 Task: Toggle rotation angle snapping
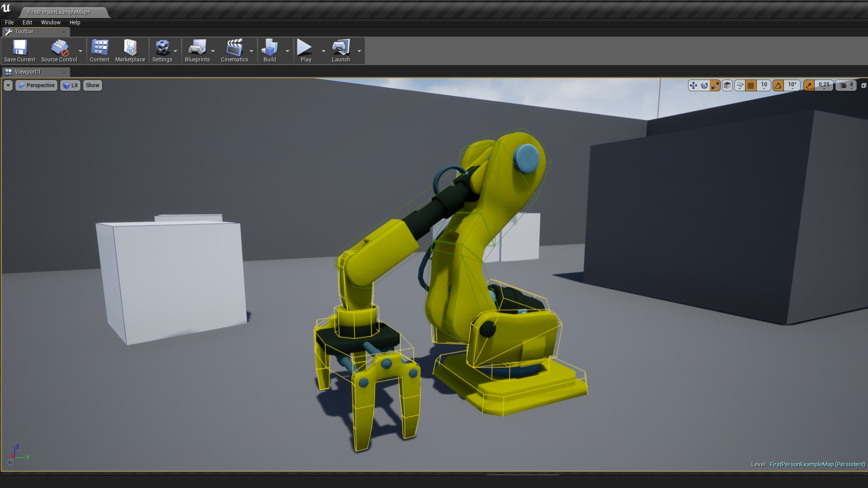[778, 85]
